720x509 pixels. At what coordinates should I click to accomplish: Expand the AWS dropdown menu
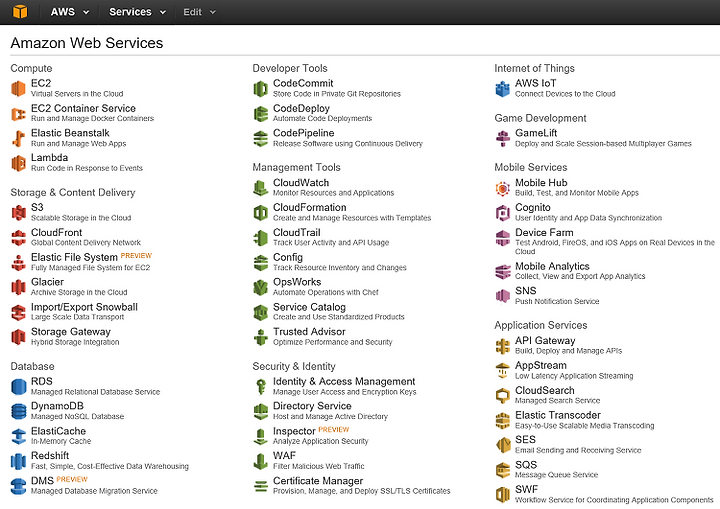coord(69,12)
